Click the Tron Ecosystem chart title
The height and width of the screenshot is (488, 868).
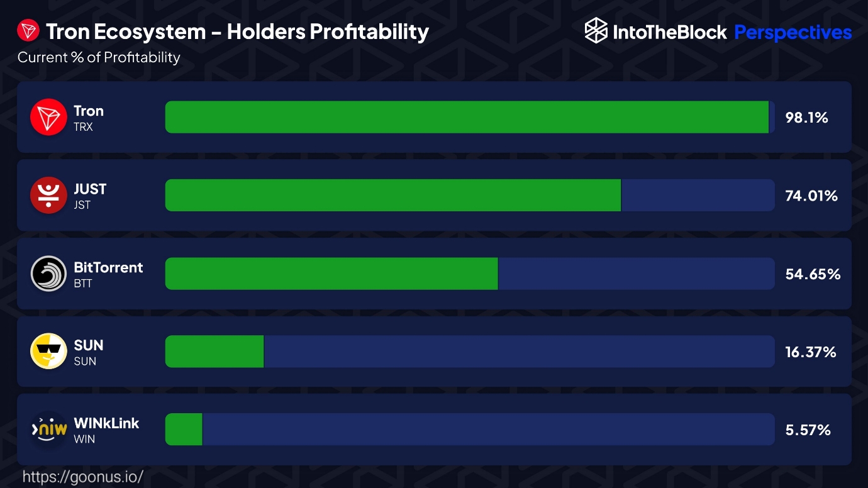pos(237,31)
